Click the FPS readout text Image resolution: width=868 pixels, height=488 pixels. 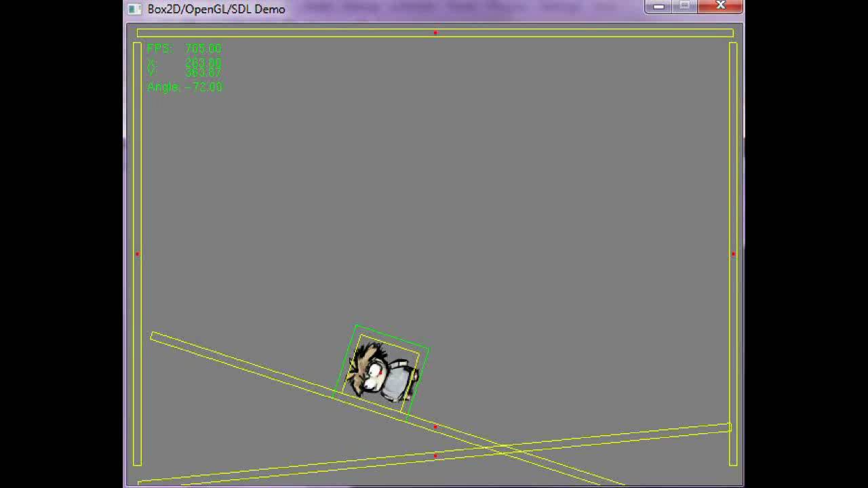click(x=184, y=49)
